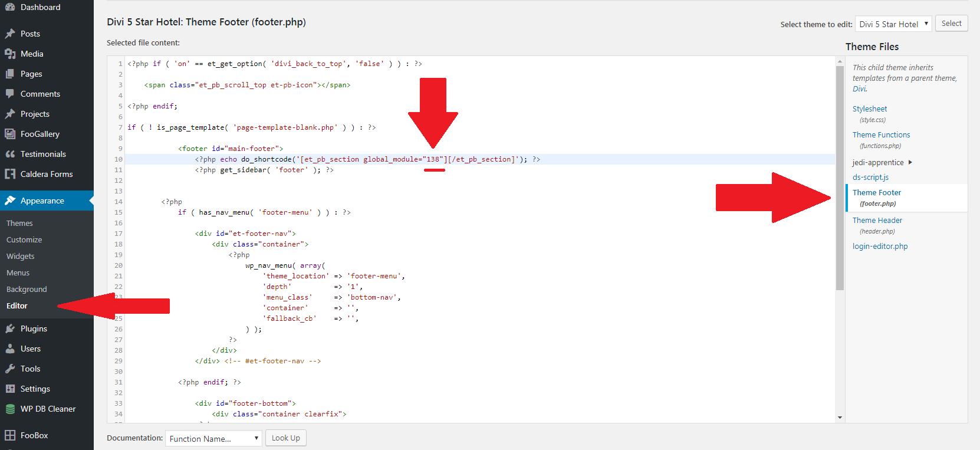Open the theme selection dropdown
This screenshot has width=980, height=450.
[893, 24]
